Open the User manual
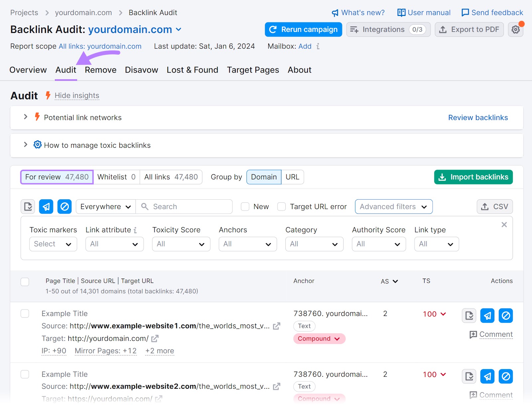532x409 pixels. click(423, 12)
